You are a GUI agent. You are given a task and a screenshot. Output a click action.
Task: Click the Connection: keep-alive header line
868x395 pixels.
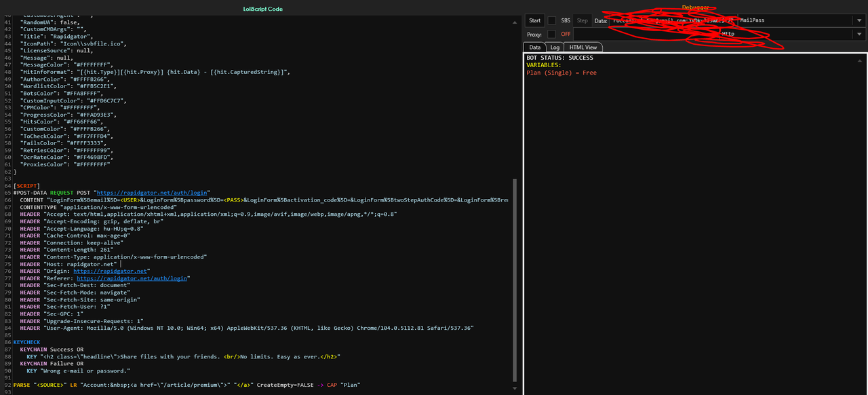72,242
